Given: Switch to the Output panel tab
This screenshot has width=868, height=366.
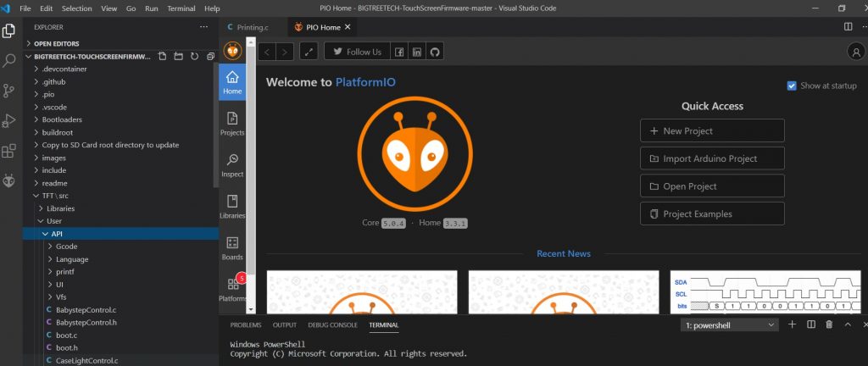Looking at the screenshot, I should (x=285, y=325).
